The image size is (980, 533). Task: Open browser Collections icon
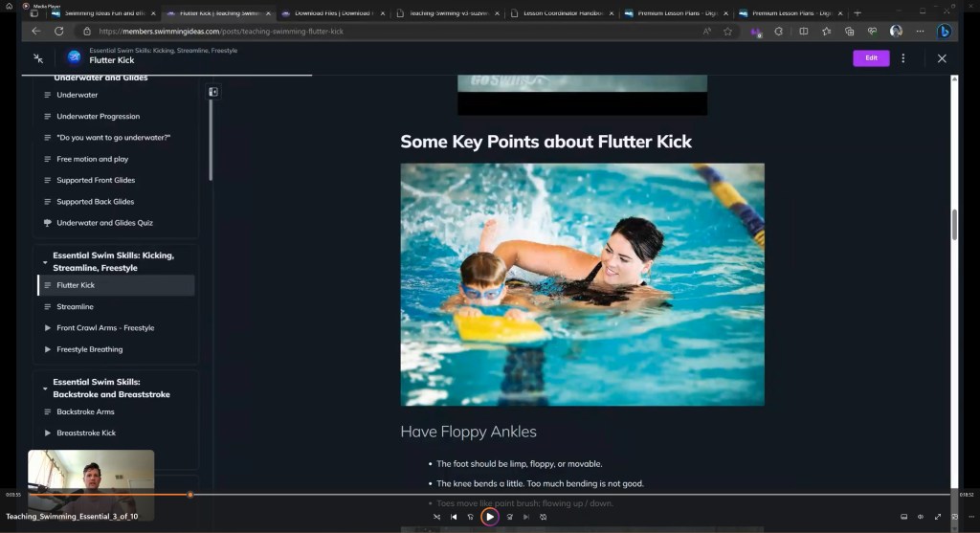coord(850,32)
